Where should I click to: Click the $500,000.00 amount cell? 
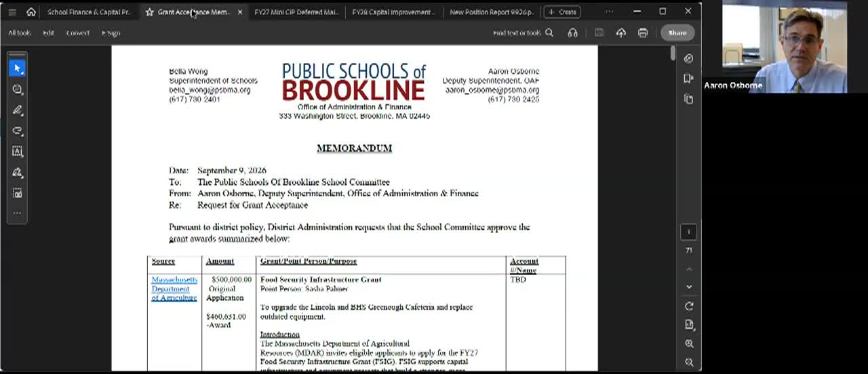pyautogui.click(x=231, y=279)
